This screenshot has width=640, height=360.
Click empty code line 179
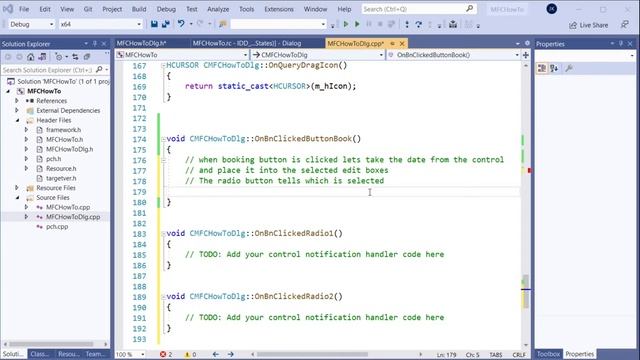pos(343,192)
